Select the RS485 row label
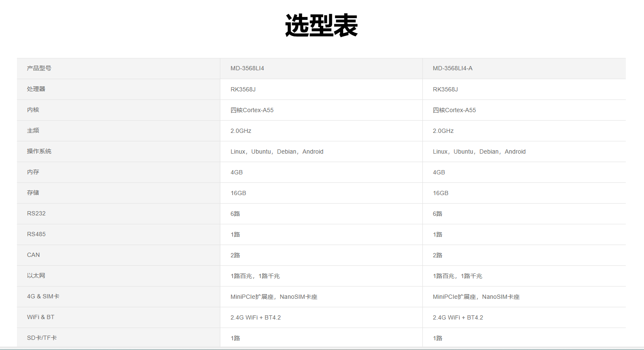644x350 pixels. 36,234
